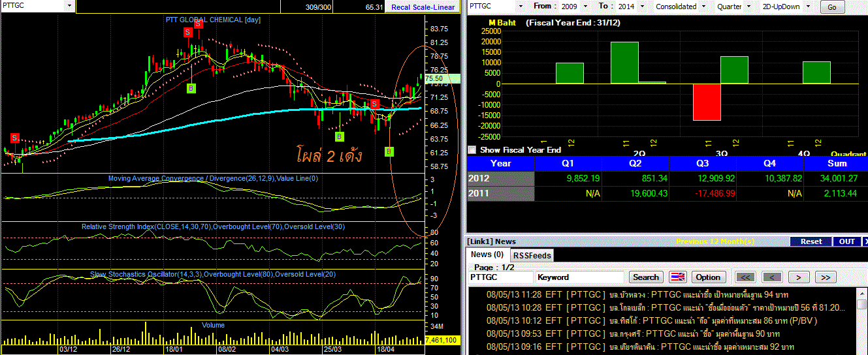Switch to the RSSFeeds tab
This screenshot has width=868, height=355.
pos(532,255)
